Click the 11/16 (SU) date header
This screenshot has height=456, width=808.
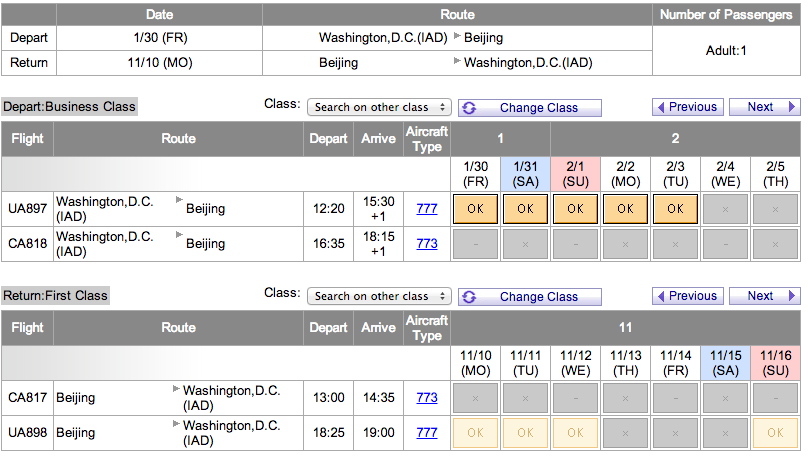(776, 363)
